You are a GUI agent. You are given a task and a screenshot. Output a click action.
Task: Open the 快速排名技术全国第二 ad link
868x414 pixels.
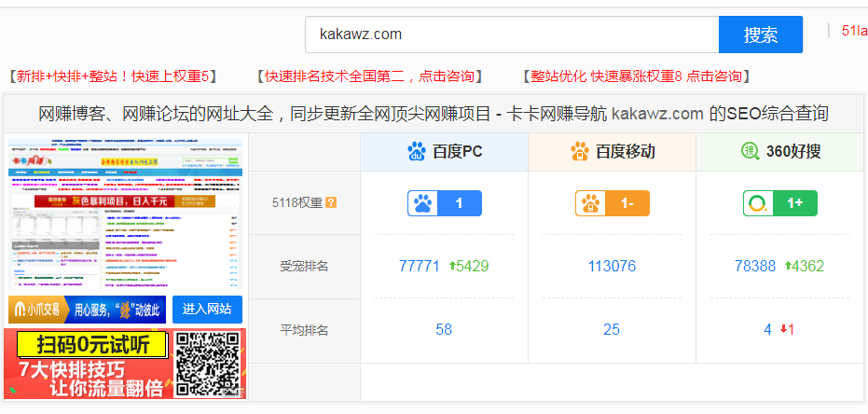coord(369,76)
